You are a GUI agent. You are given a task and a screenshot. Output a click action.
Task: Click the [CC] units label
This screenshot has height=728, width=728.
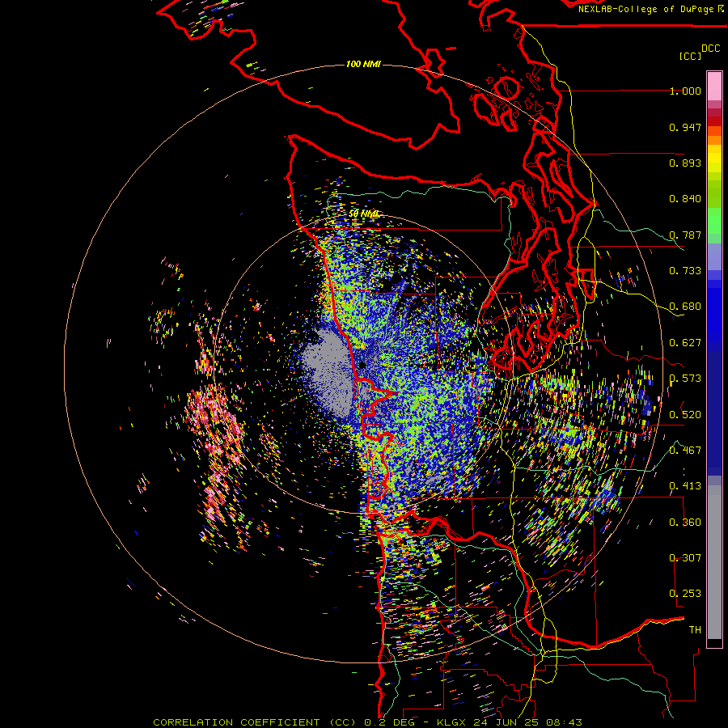[690, 56]
